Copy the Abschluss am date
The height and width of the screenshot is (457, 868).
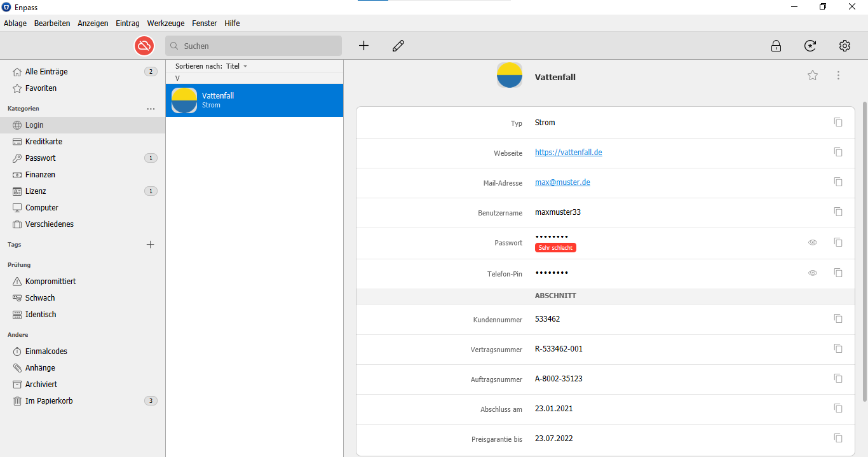838,408
